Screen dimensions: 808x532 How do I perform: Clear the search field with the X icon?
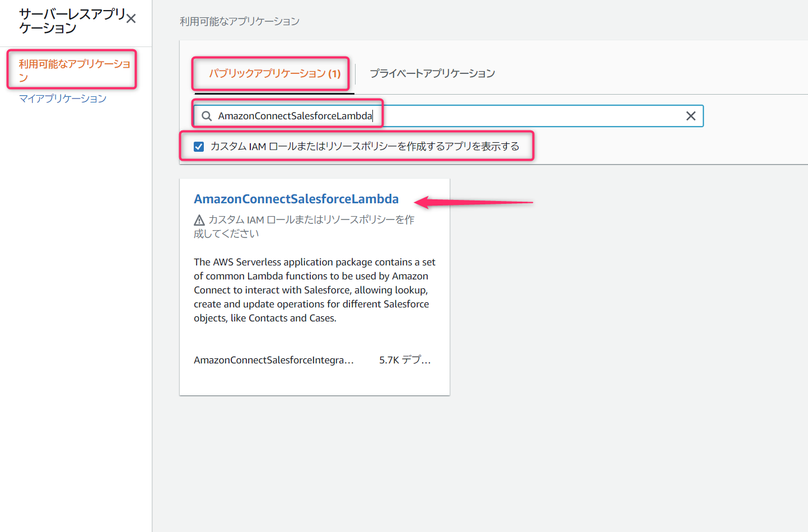pyautogui.click(x=691, y=116)
